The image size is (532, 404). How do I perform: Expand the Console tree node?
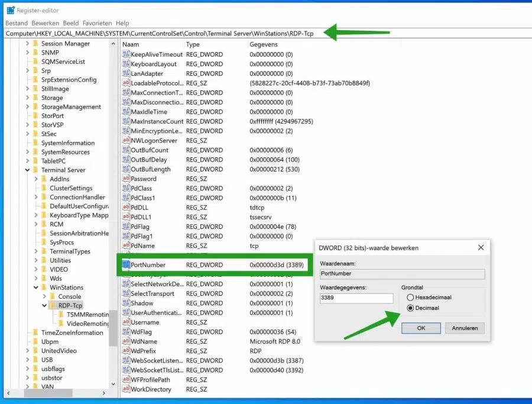(x=44, y=296)
